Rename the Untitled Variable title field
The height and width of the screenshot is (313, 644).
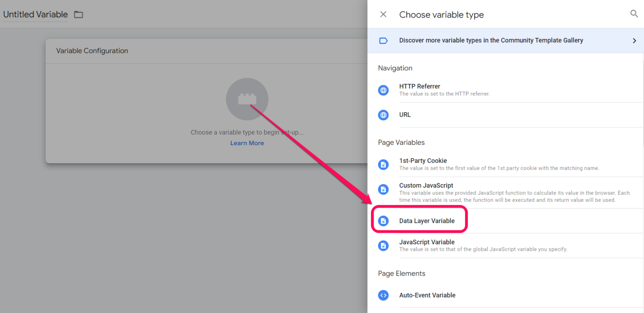(35, 14)
